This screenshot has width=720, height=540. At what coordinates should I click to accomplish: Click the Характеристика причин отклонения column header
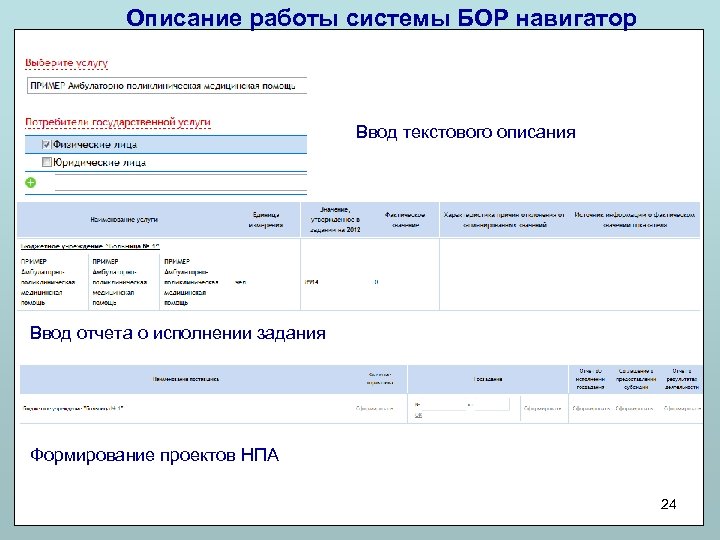[504, 219]
